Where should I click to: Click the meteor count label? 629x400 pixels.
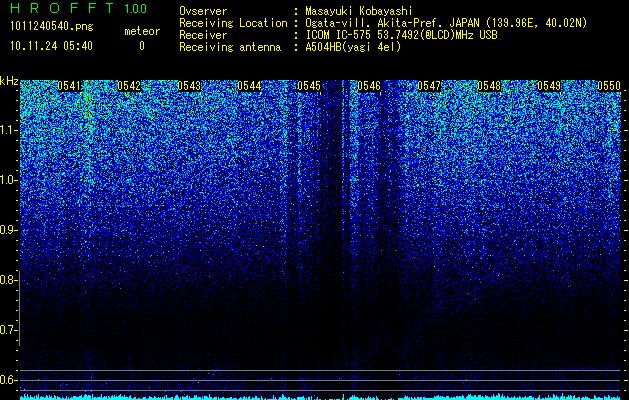142,31
